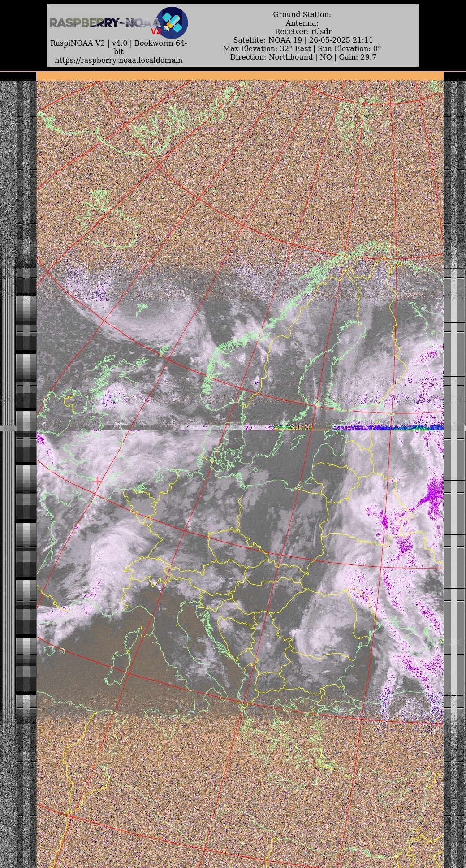466x868 pixels.
Task: Click the 'Receiver: rtlsdr' text
Action: [303, 31]
